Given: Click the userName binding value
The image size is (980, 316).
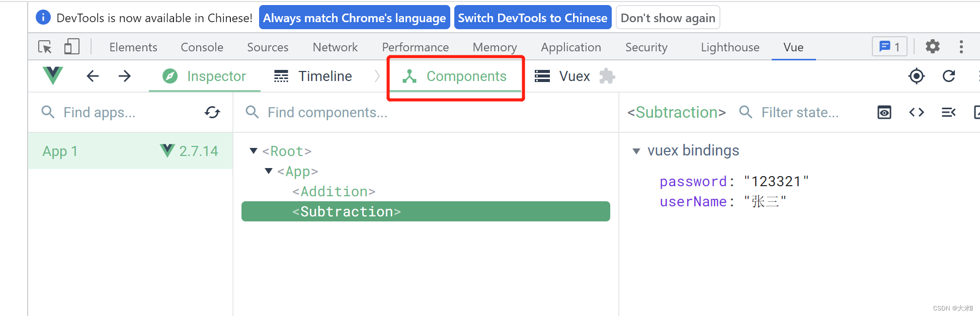Looking at the screenshot, I should (765, 201).
